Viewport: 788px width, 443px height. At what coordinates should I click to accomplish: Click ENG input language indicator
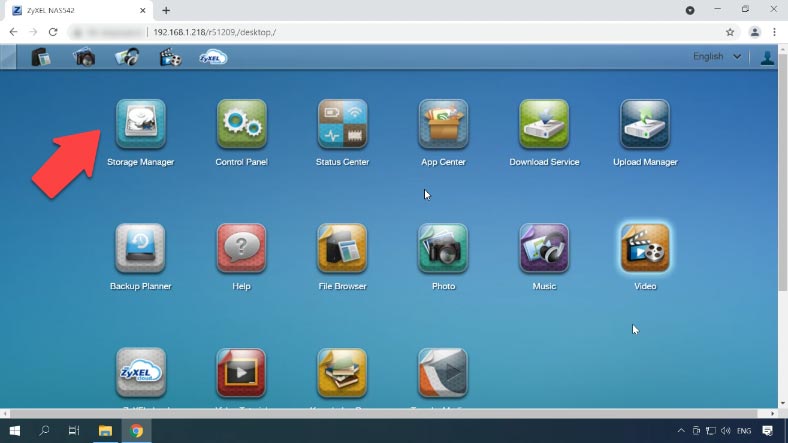point(744,431)
